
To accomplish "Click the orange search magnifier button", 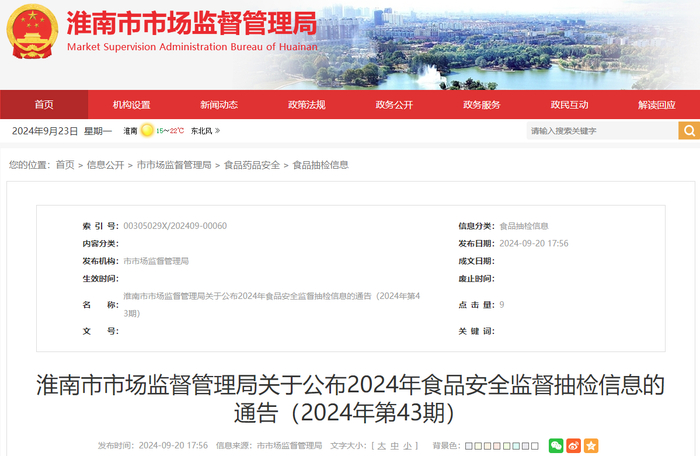I will (x=689, y=131).
